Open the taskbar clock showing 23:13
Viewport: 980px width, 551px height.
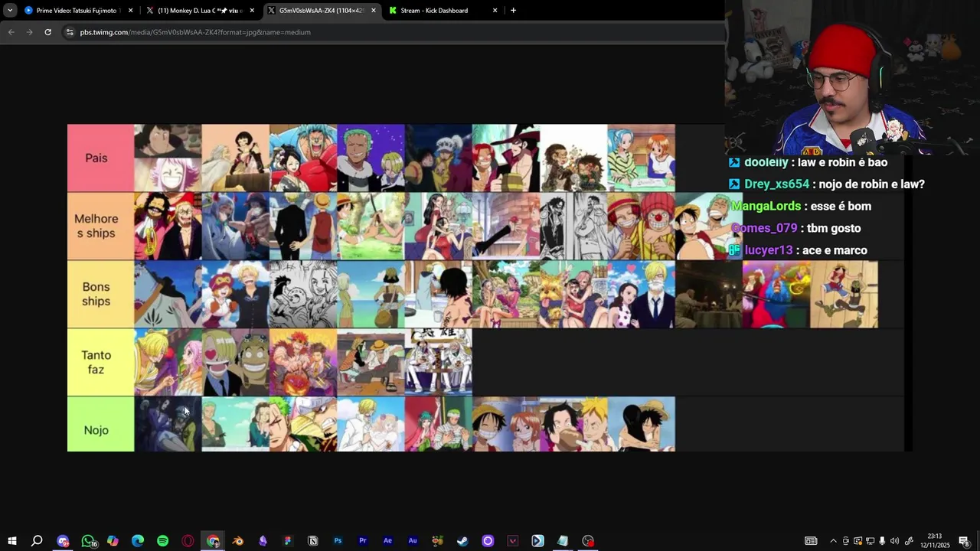point(935,541)
